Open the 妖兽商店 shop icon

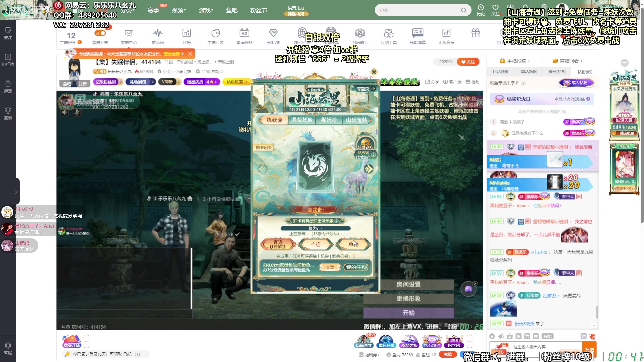[365, 142]
